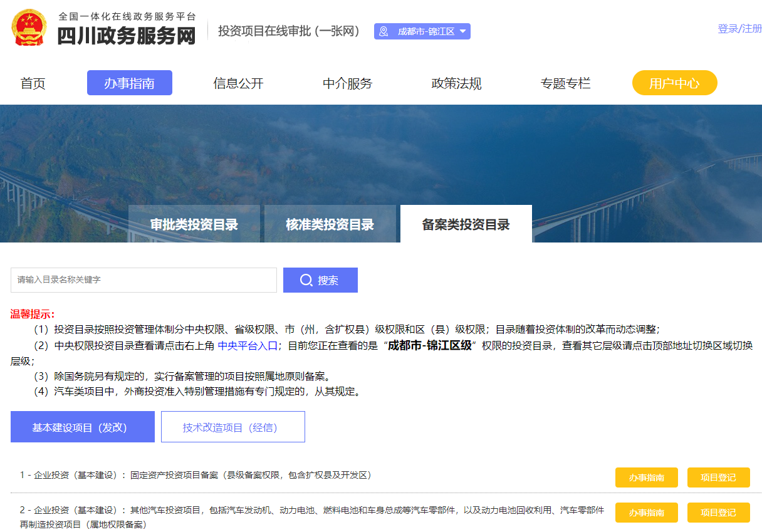This screenshot has height=532, width=762.
Task: Navigate to 中介服务
Action: click(x=347, y=83)
